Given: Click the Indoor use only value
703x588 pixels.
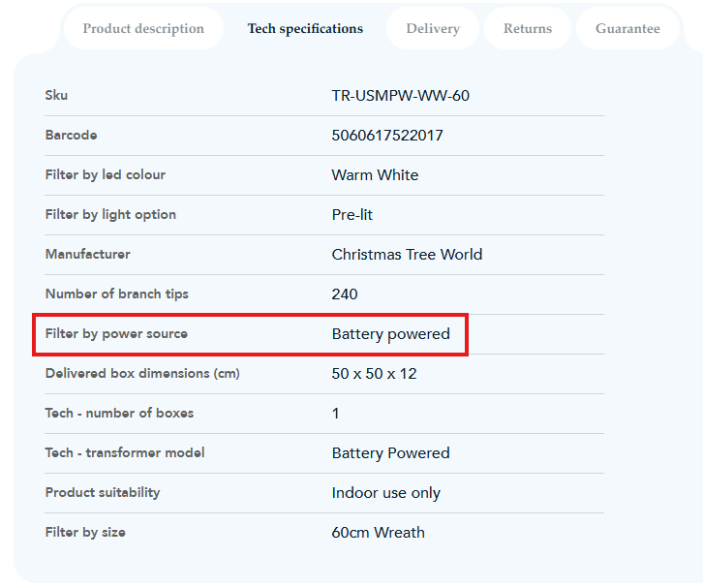Looking at the screenshot, I should 385,492.
